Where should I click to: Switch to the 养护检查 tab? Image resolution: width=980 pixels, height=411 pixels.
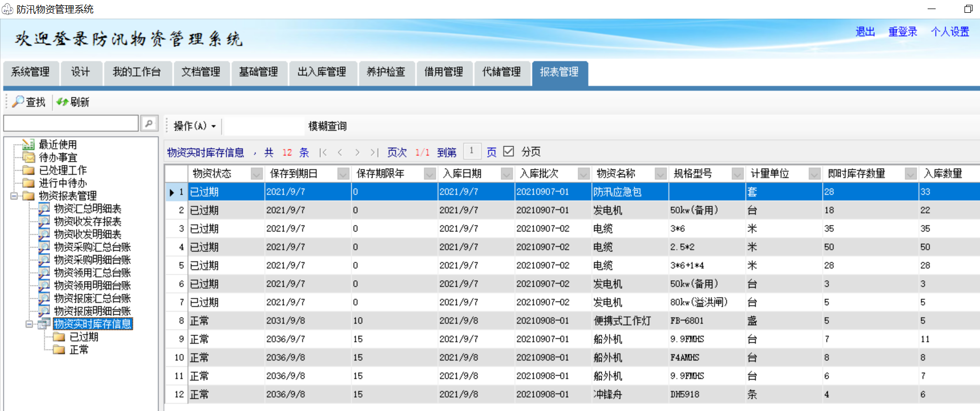(386, 72)
